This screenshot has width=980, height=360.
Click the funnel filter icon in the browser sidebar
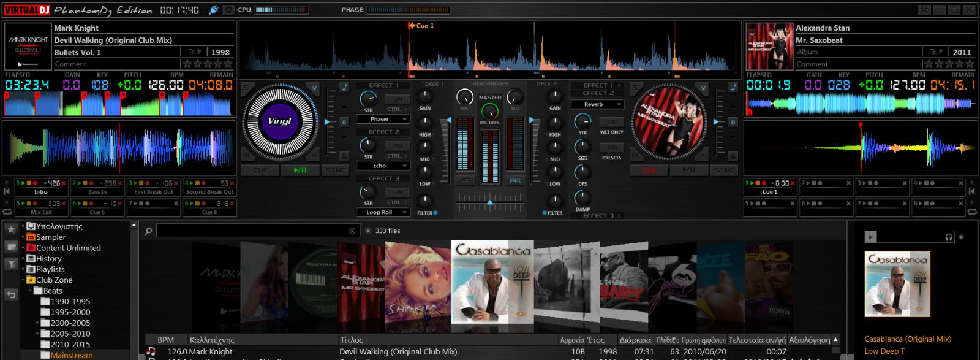[11, 264]
